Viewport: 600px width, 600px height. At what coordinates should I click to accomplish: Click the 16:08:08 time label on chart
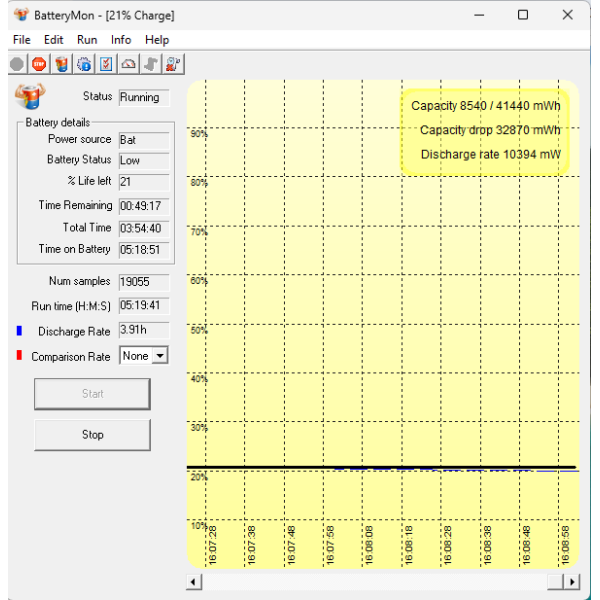pos(369,545)
